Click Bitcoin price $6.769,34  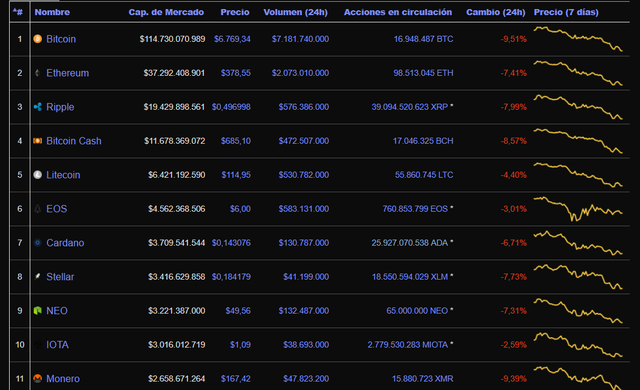232,39
